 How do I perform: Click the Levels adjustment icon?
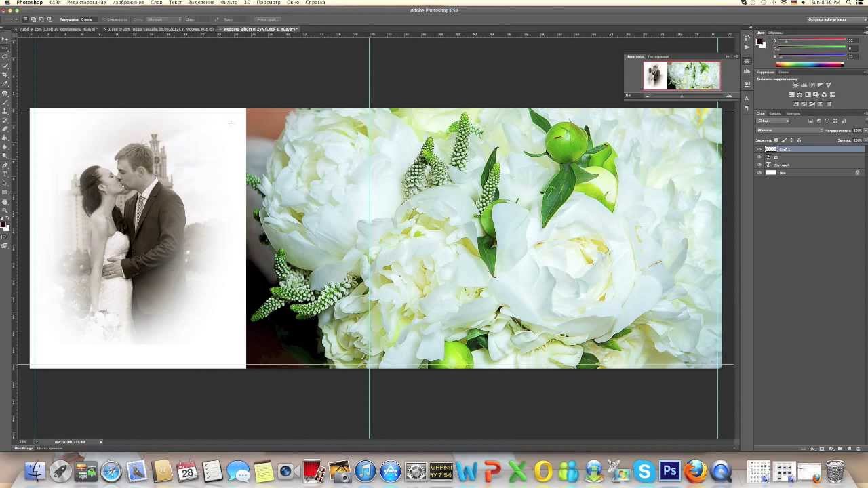804,85
